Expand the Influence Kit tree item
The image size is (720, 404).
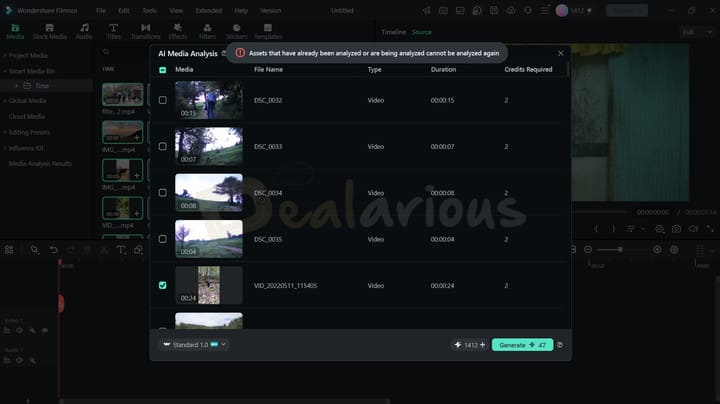5,148
